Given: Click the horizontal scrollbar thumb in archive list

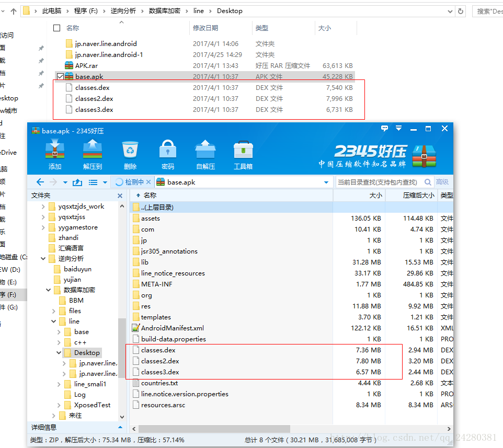Looking at the screenshot, I should coord(214,429).
